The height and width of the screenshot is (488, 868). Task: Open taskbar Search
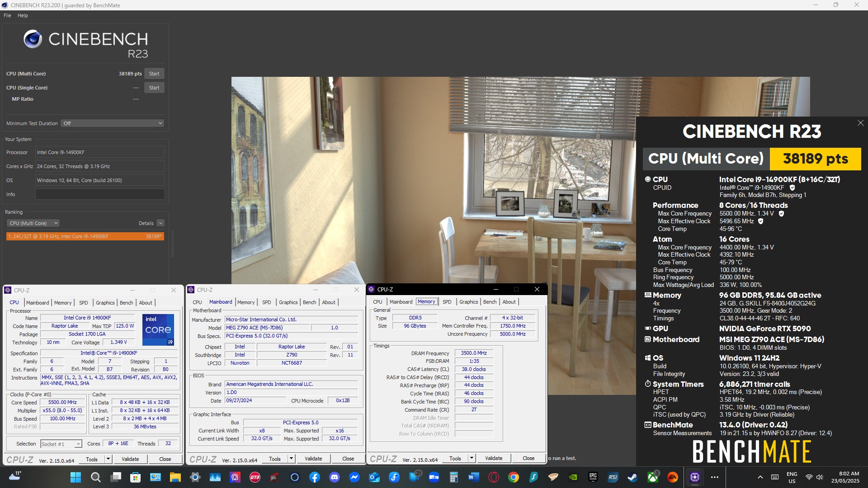click(95, 477)
